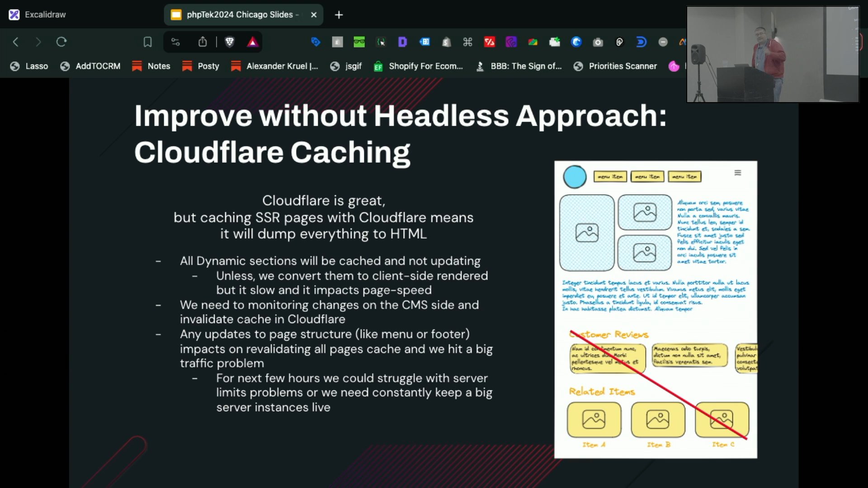Click the blue tag extension icon

(x=316, y=42)
